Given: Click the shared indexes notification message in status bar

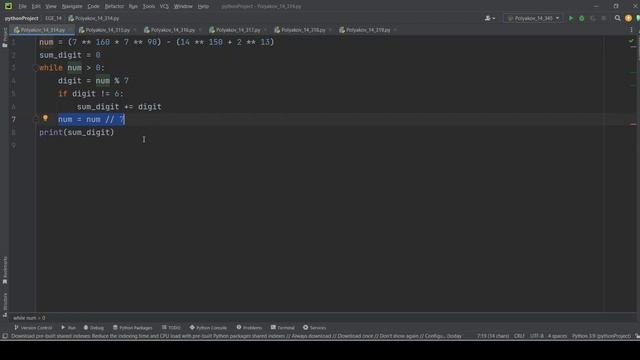Looking at the screenshot, I should pos(236,336).
